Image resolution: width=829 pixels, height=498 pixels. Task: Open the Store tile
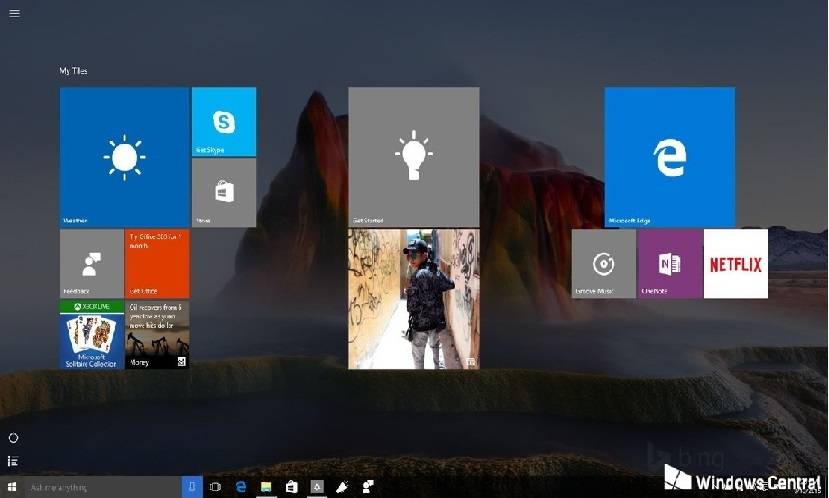coord(223,192)
